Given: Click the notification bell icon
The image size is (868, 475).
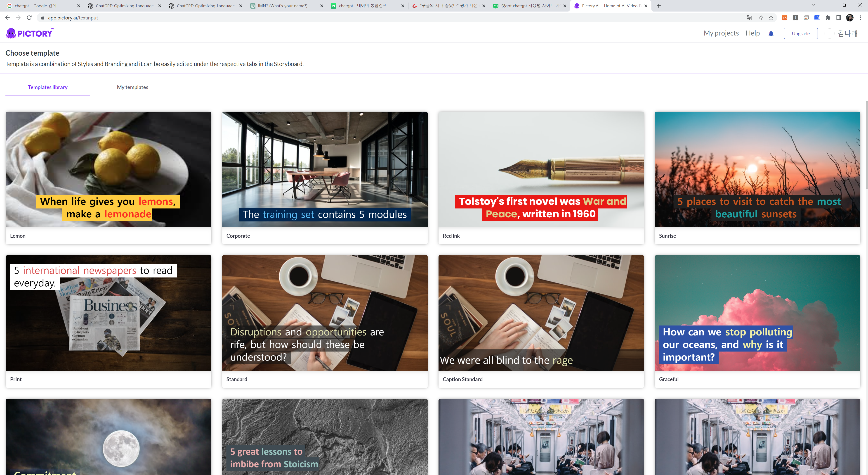Looking at the screenshot, I should pyautogui.click(x=771, y=33).
